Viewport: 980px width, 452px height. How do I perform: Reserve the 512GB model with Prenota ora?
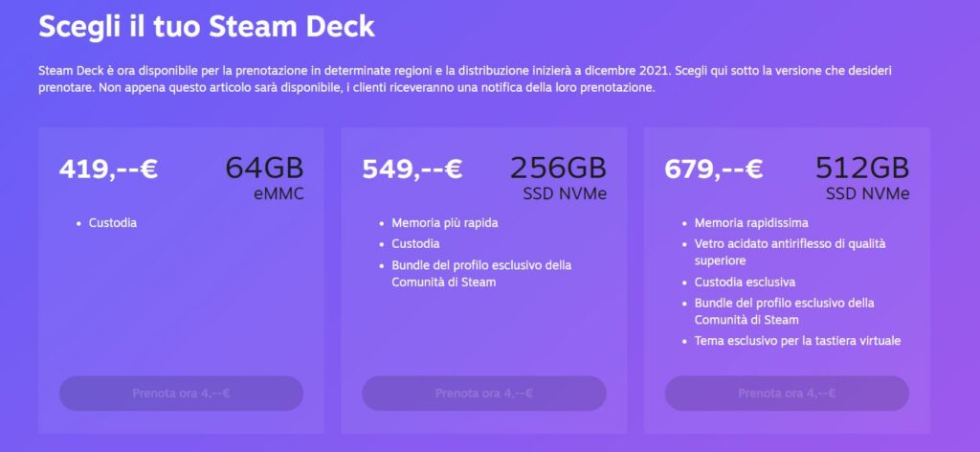coord(787,393)
